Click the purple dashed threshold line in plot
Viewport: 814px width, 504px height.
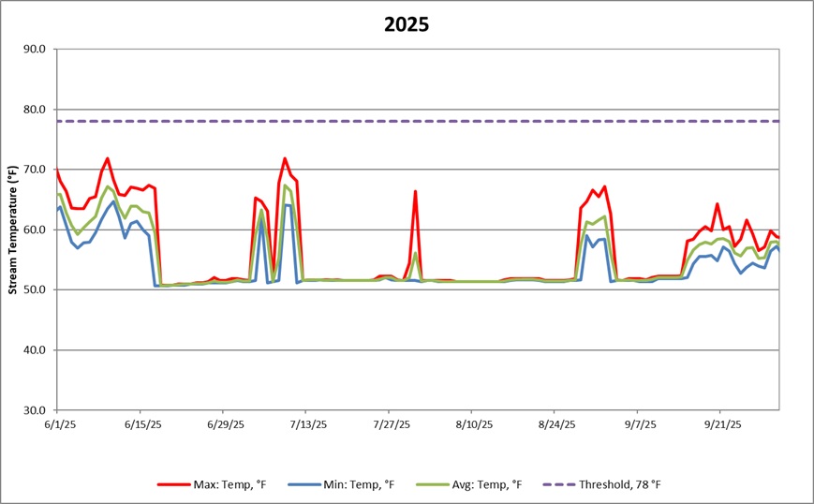click(x=468, y=121)
